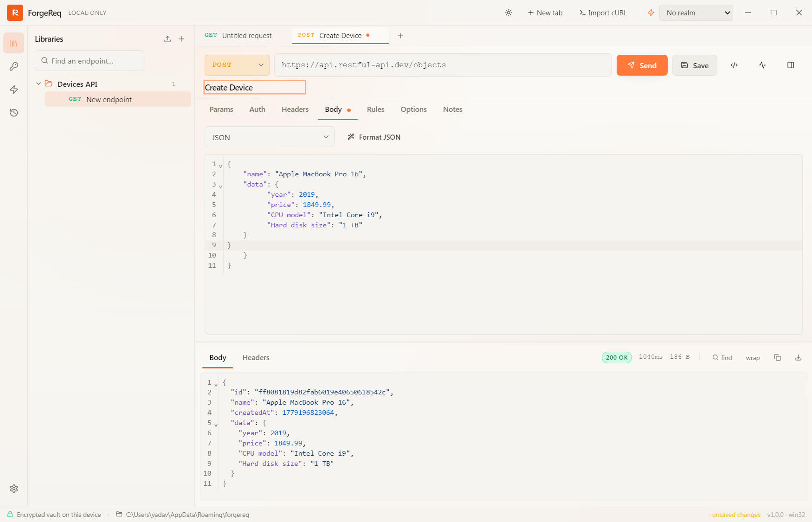Screen dimensions: 812x522
Task: Fold request body line 1 arrow
Action: tap(220, 166)
